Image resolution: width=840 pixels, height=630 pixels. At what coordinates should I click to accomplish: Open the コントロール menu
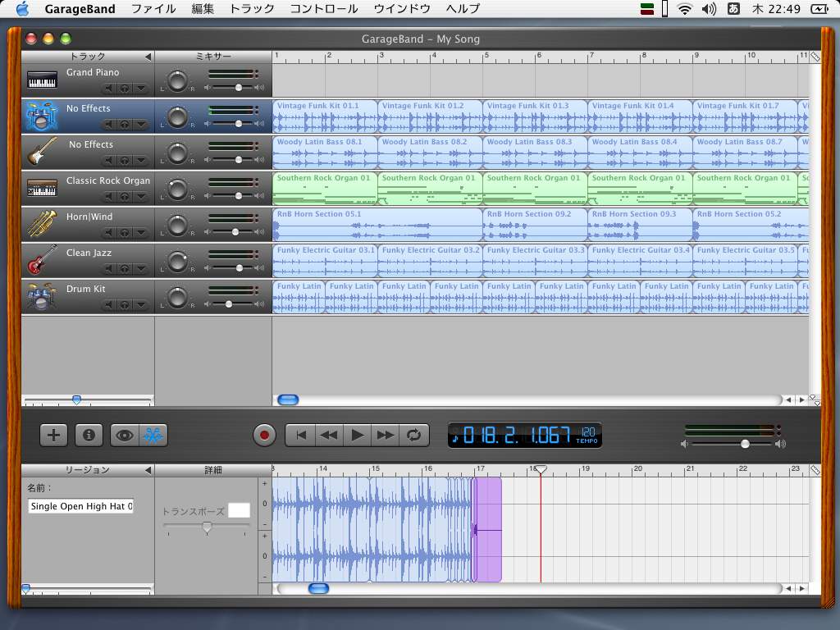(x=324, y=9)
